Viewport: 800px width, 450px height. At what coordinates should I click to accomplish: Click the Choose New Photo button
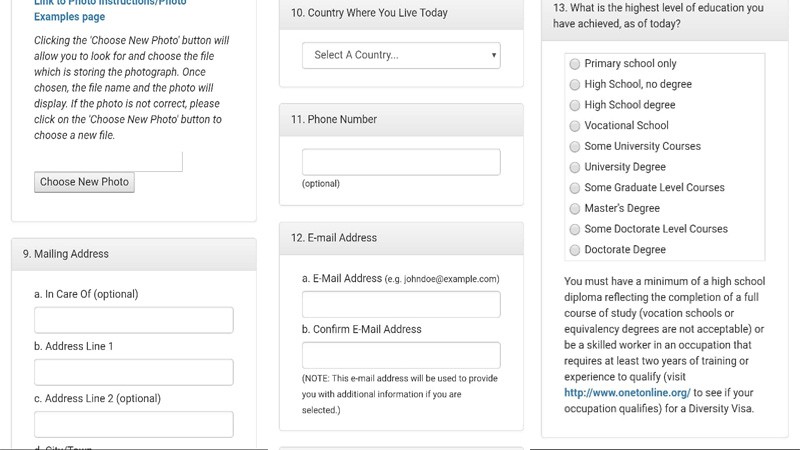(x=84, y=182)
